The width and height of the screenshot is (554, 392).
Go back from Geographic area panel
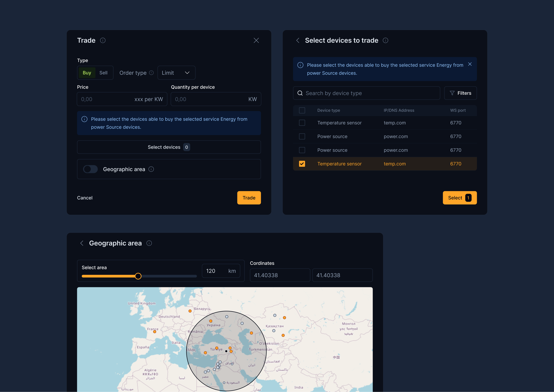click(82, 243)
